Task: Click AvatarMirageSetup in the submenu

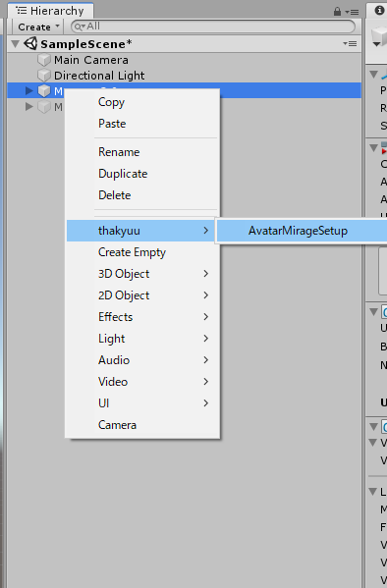Action: click(x=303, y=231)
